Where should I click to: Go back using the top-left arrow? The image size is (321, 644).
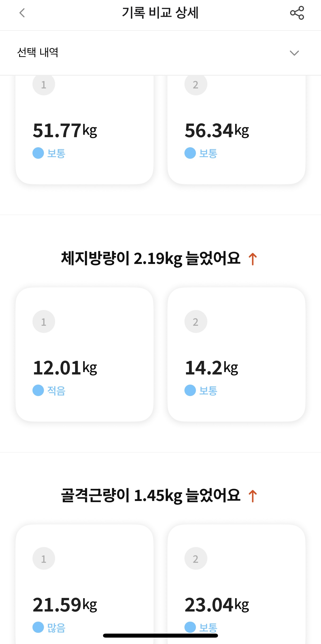point(22,13)
